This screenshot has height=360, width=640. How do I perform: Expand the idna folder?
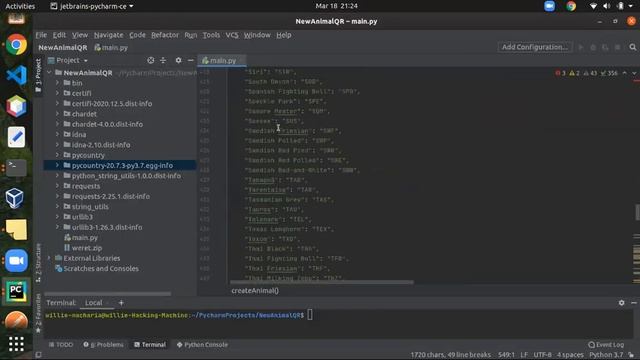tap(57, 134)
